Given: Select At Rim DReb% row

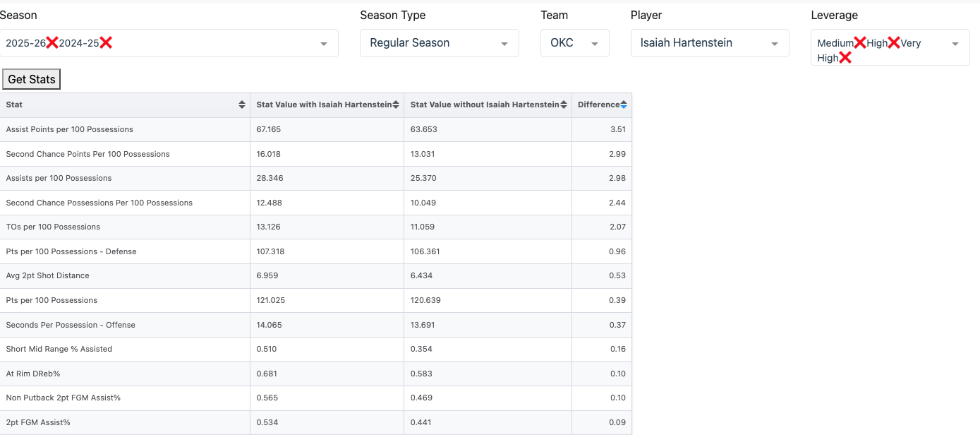Looking at the screenshot, I should point(316,374).
